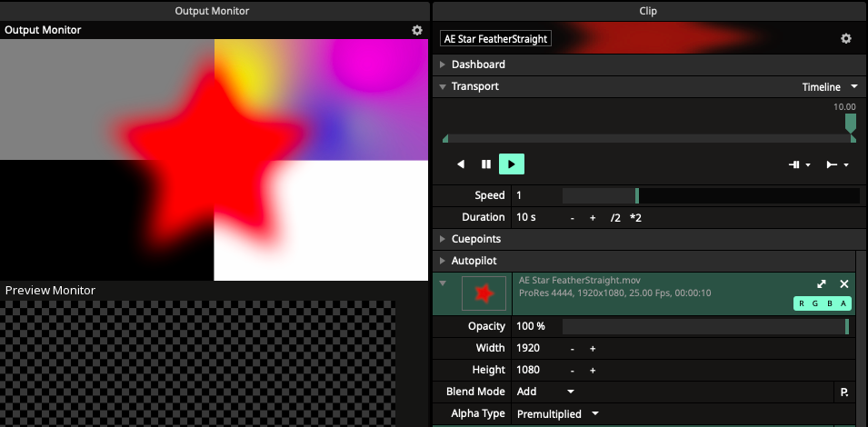Pause clip playback
This screenshot has height=427, width=868.
486,164
